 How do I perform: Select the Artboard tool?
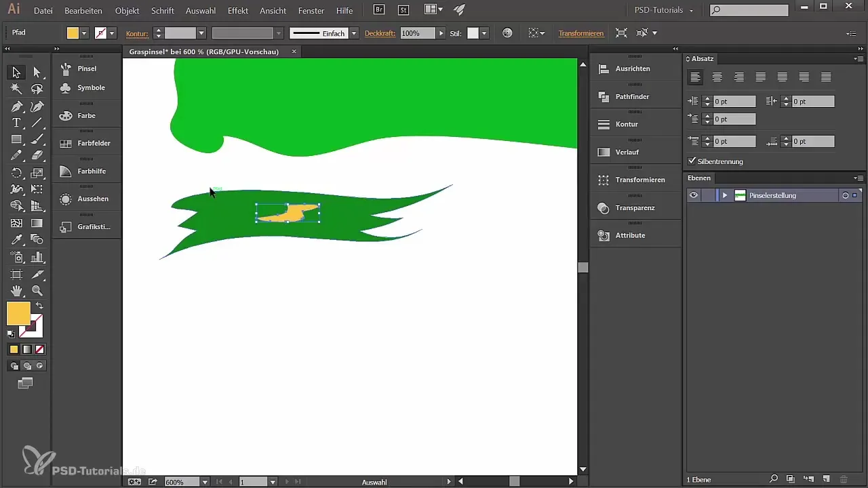click(16, 274)
